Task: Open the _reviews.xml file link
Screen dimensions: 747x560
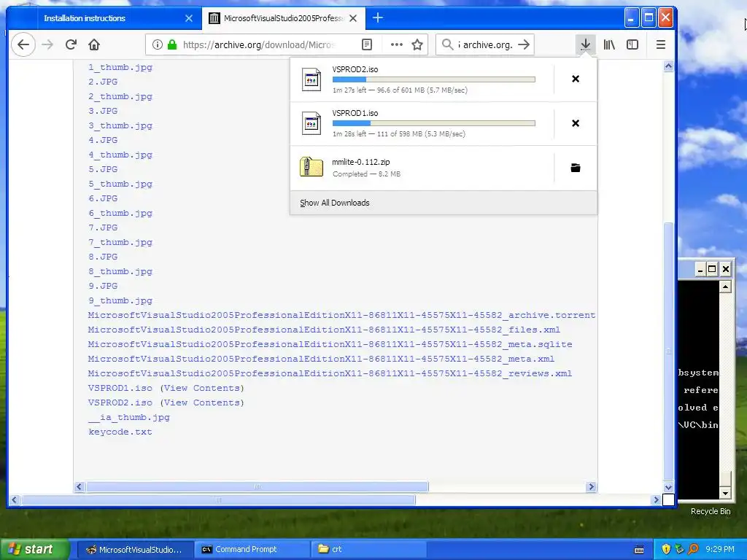Action: pyautogui.click(x=330, y=373)
